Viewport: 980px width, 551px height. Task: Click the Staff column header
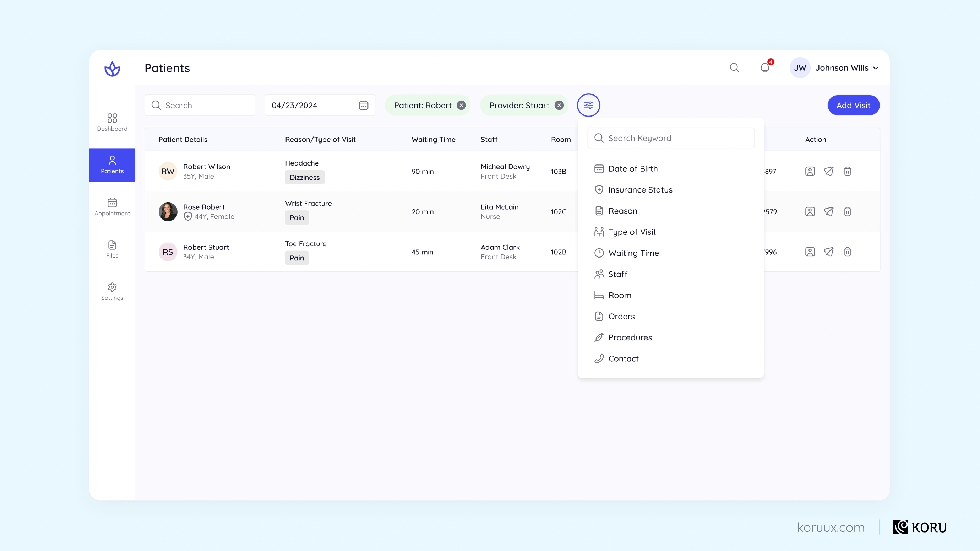tap(489, 140)
